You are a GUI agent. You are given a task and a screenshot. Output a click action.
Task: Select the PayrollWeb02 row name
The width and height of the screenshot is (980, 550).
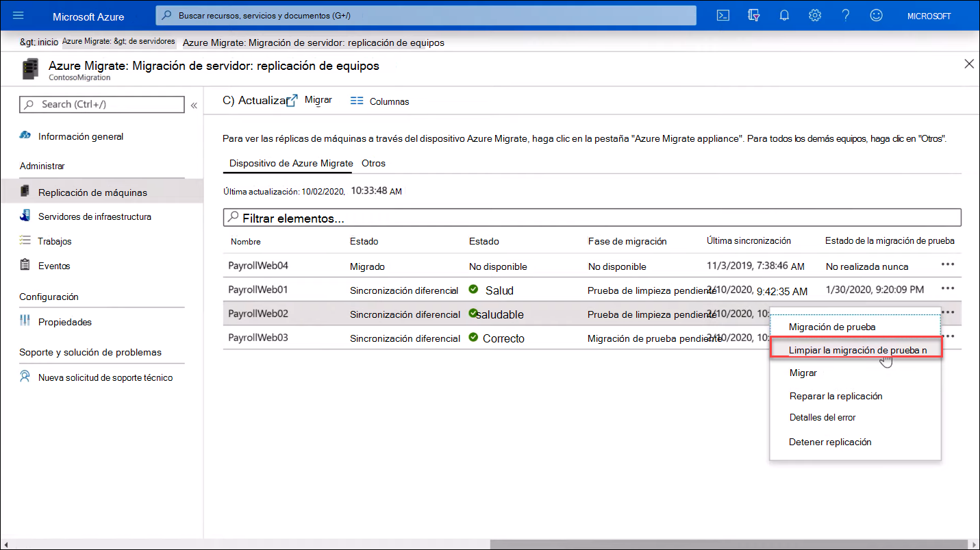[x=257, y=314]
